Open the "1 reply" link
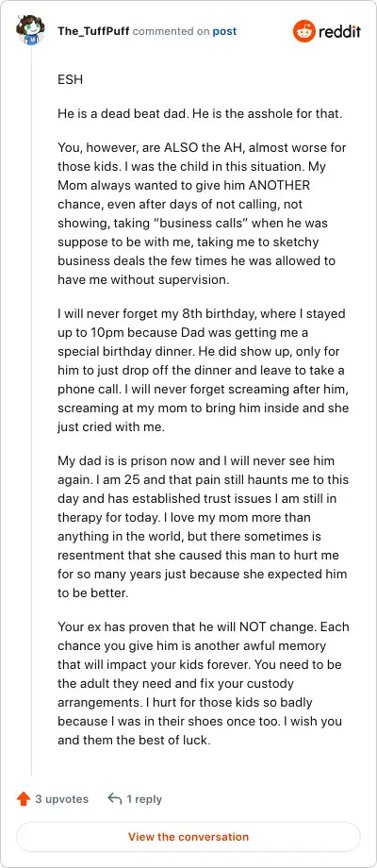This screenshot has height=868, width=377. tap(144, 799)
